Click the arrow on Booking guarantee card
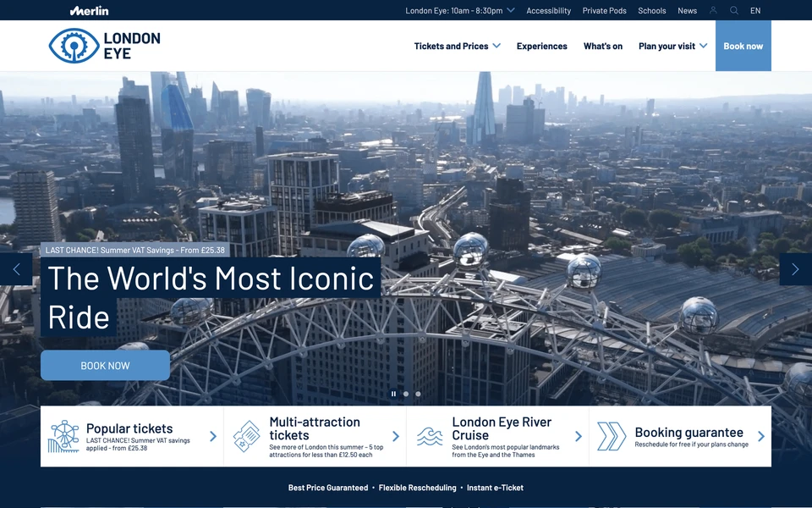This screenshot has width=812, height=508. pos(761,437)
